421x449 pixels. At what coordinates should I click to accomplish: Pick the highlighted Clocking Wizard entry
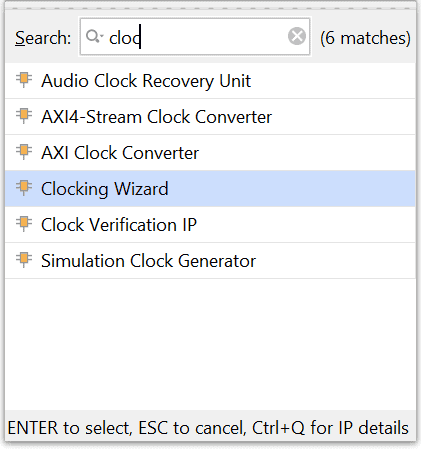click(x=210, y=189)
